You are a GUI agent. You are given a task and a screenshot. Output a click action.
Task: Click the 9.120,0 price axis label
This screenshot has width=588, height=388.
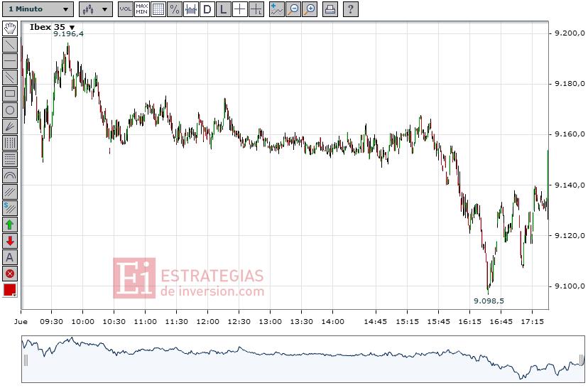(570, 235)
